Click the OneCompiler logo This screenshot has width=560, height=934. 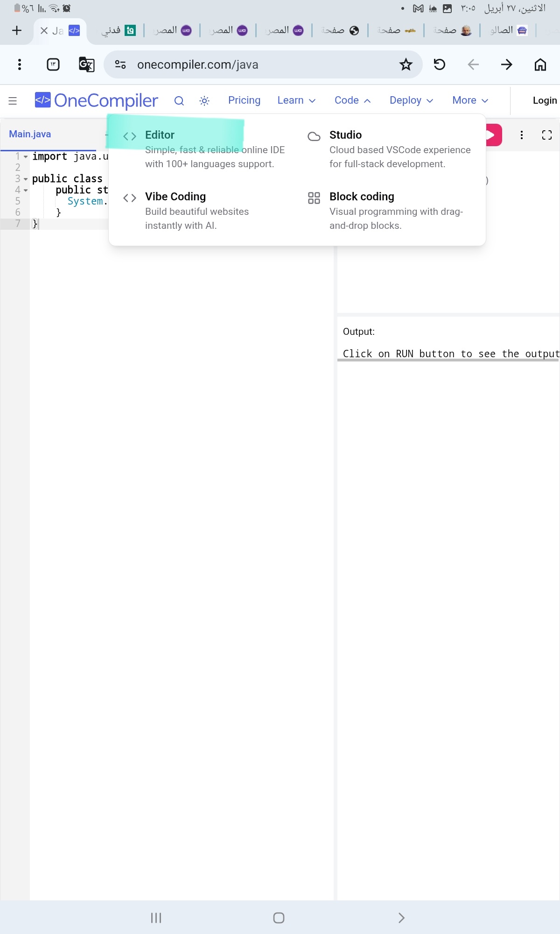pos(97,100)
